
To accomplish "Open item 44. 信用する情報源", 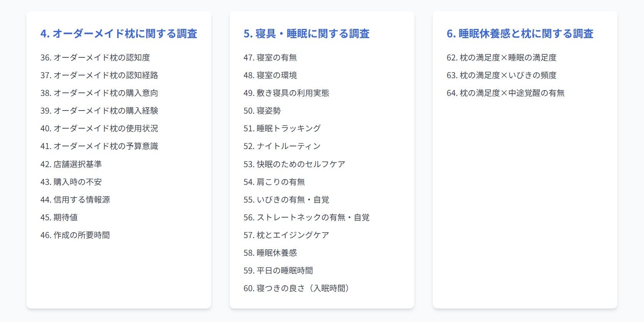I will (x=75, y=200).
